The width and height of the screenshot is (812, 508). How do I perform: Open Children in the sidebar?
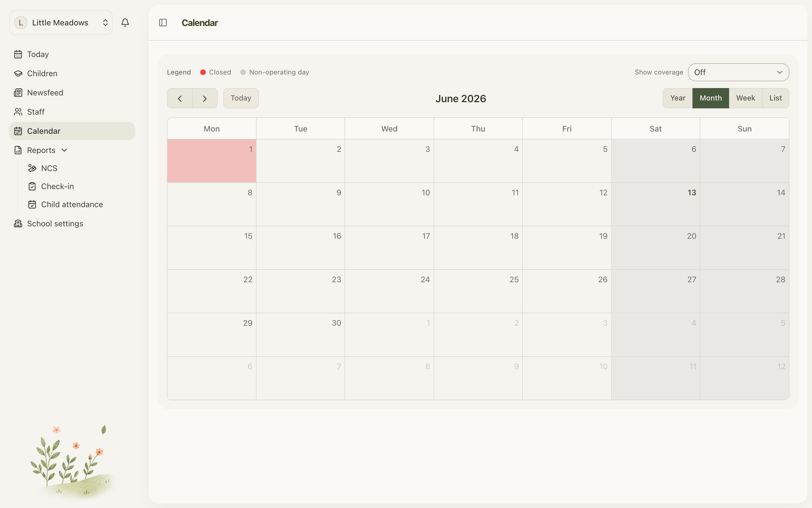(x=72, y=73)
